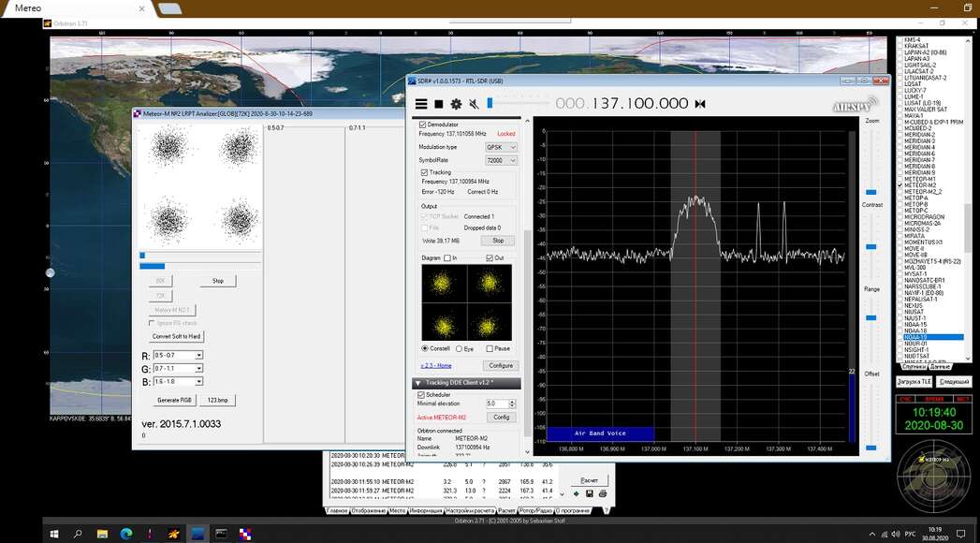Viewport: 980px width, 543px height.
Task: Show hidden system tray icons
Action: tap(871, 535)
